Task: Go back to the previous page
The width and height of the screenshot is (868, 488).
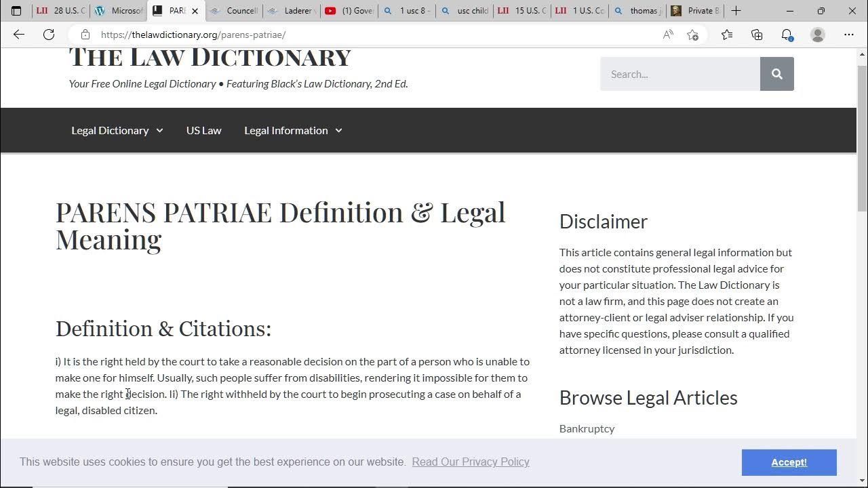Action: [x=19, y=35]
